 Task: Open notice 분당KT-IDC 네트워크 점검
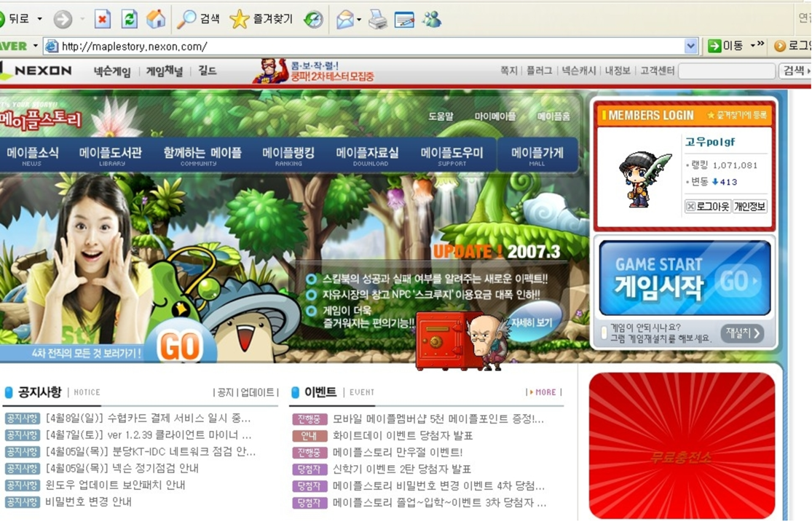151,451
